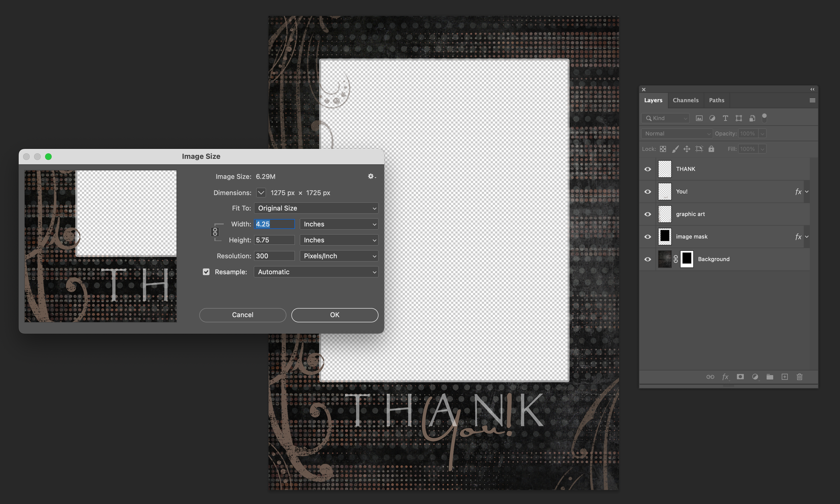
Task: Click the delete layer trash icon
Action: click(x=800, y=377)
